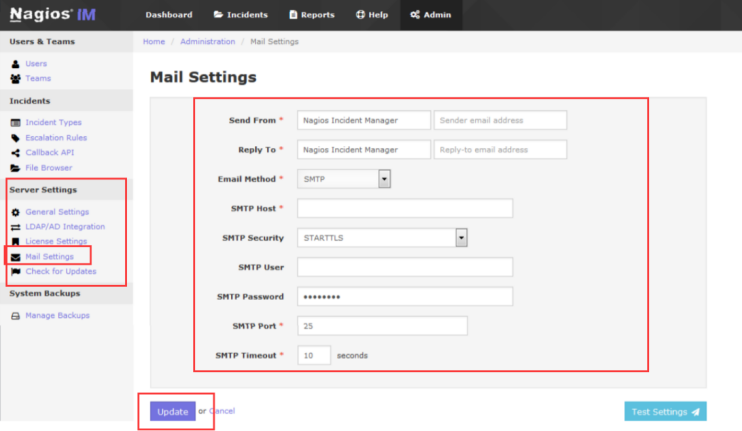
Task: Open Incident Types link
Action: (53, 123)
